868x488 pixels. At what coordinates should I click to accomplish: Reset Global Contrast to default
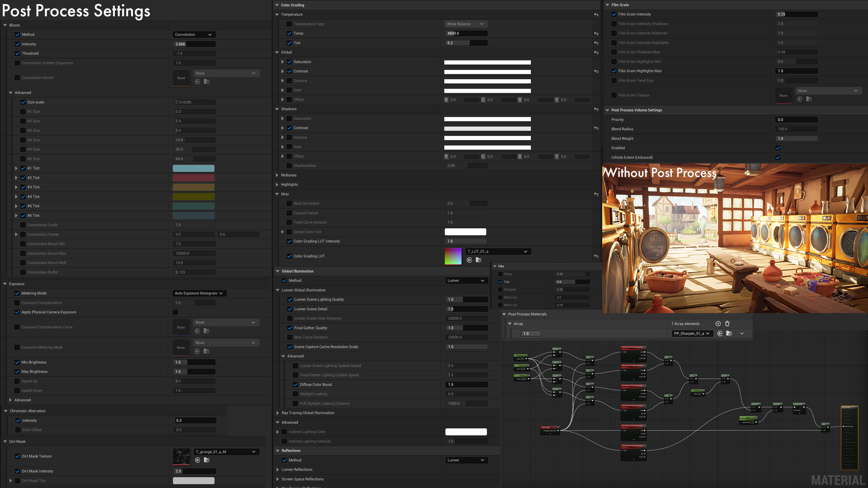pos(596,71)
